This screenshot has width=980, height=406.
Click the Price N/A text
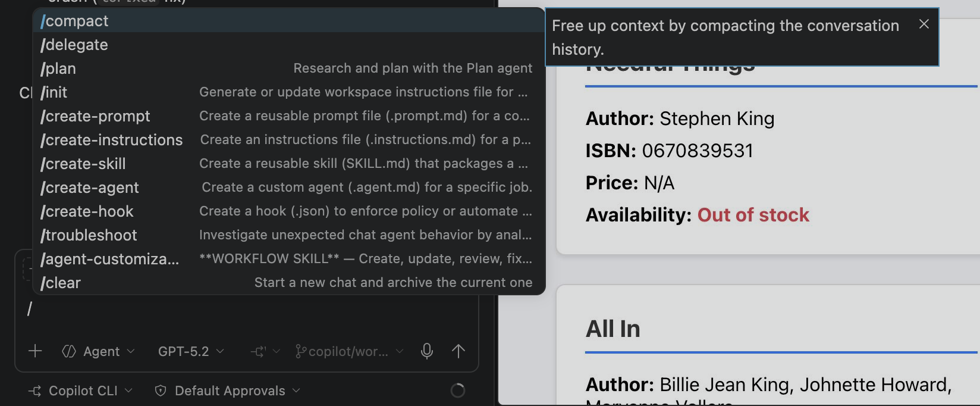(630, 183)
